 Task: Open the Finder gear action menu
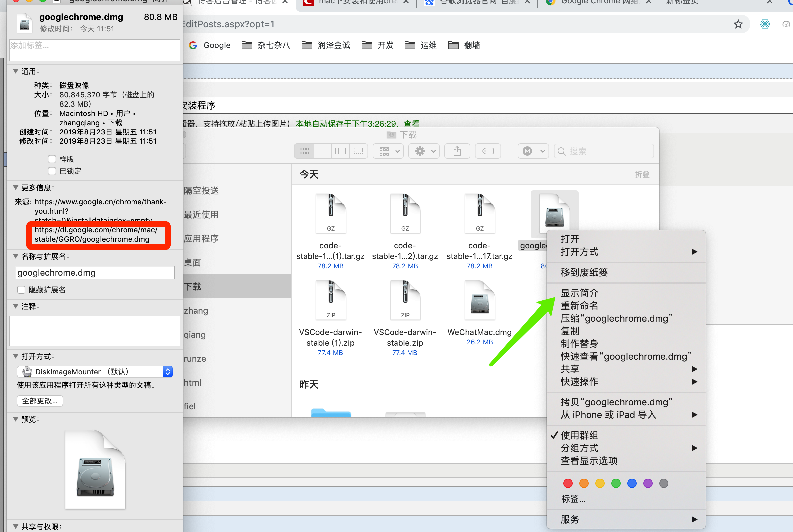(x=424, y=151)
